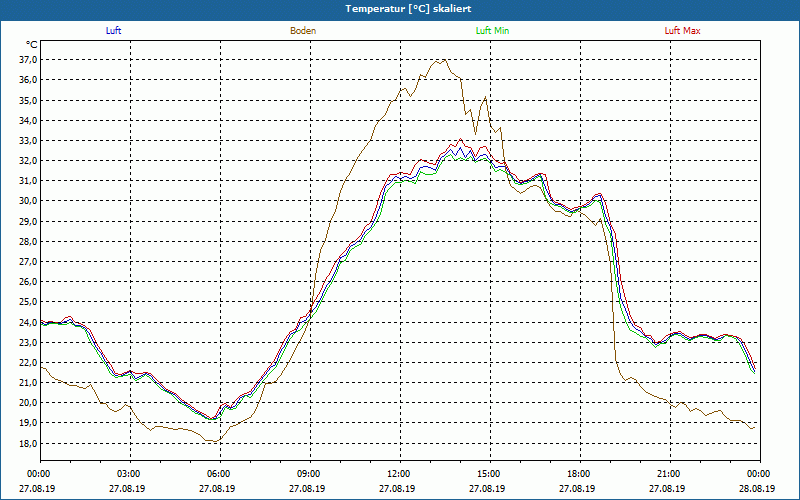The width and height of the screenshot is (800, 500).
Task: Click the 33,0 axis value
Action: click(28, 140)
